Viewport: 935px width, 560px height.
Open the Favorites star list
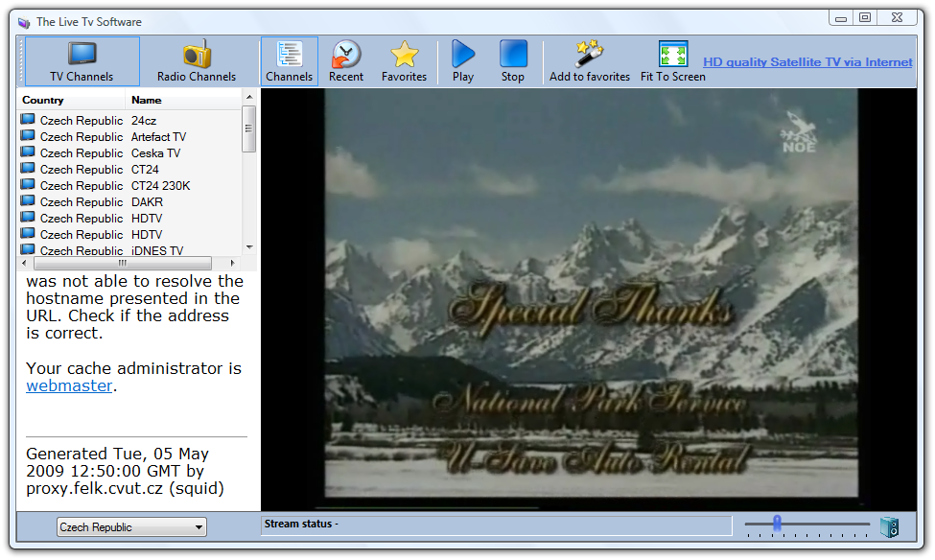[405, 61]
